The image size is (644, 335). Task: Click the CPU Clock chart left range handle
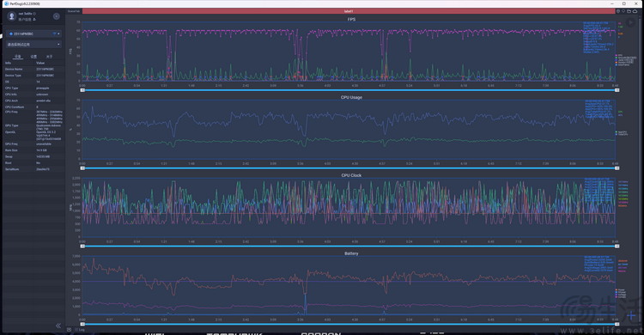coord(82,247)
